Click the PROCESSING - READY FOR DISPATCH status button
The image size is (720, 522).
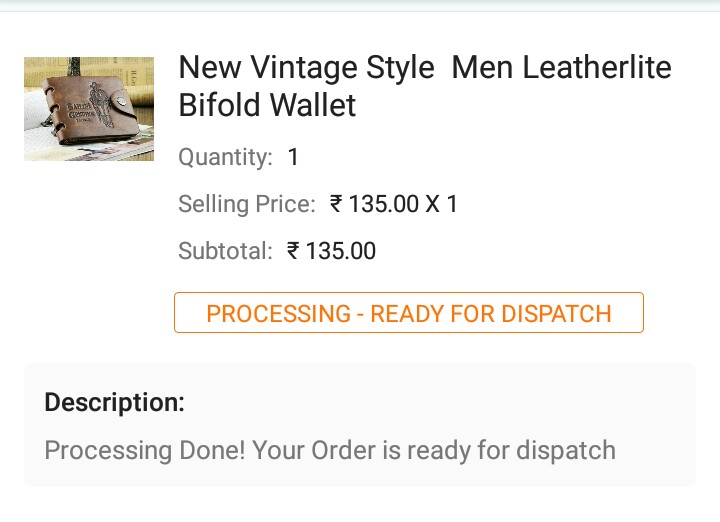[408, 313]
